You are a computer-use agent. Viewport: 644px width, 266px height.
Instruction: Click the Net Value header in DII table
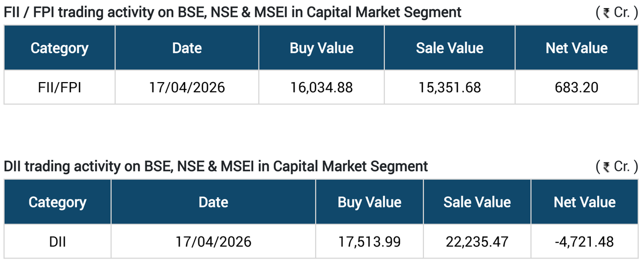pos(584,202)
